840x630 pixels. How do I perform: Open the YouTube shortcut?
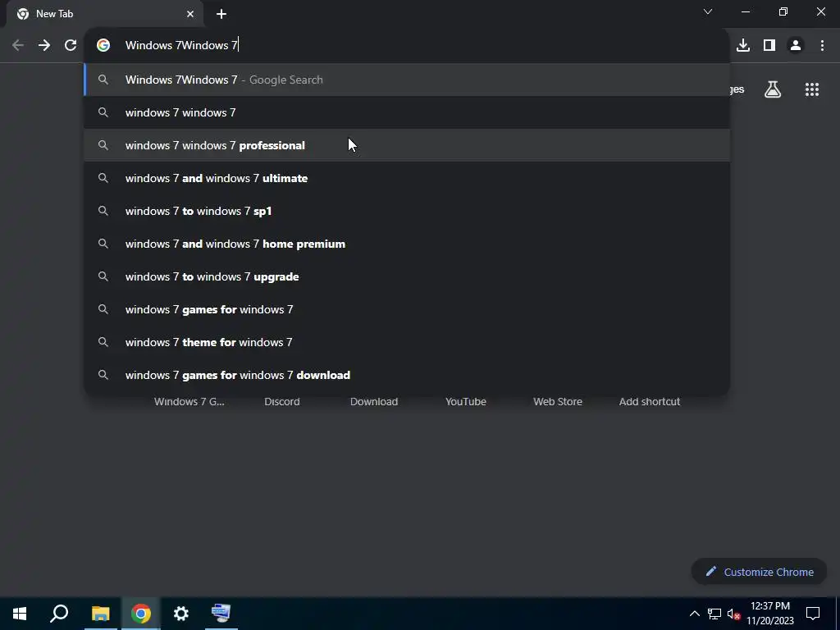(x=466, y=401)
